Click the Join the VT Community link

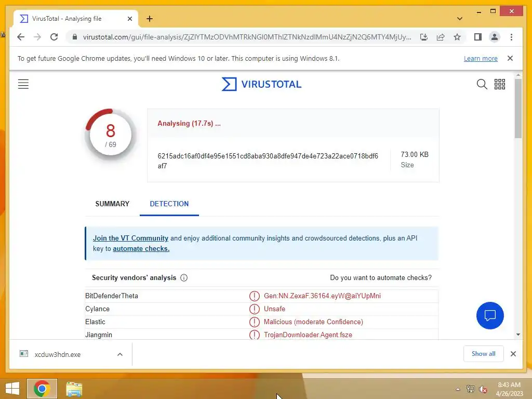click(130, 238)
